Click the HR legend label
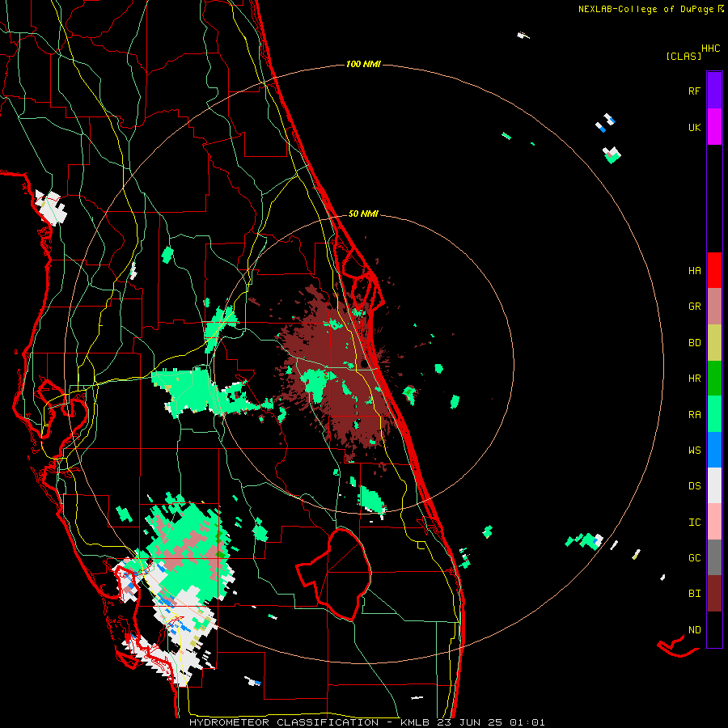Image resolution: width=728 pixels, height=728 pixels. point(694,379)
